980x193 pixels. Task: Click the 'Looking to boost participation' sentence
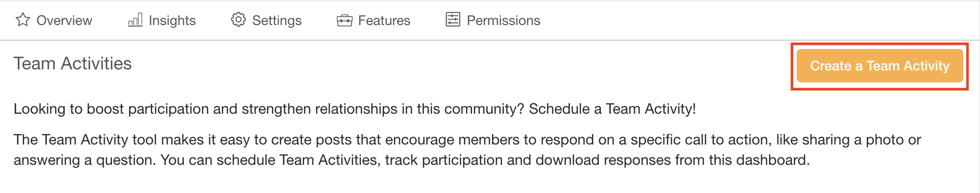coord(269,109)
